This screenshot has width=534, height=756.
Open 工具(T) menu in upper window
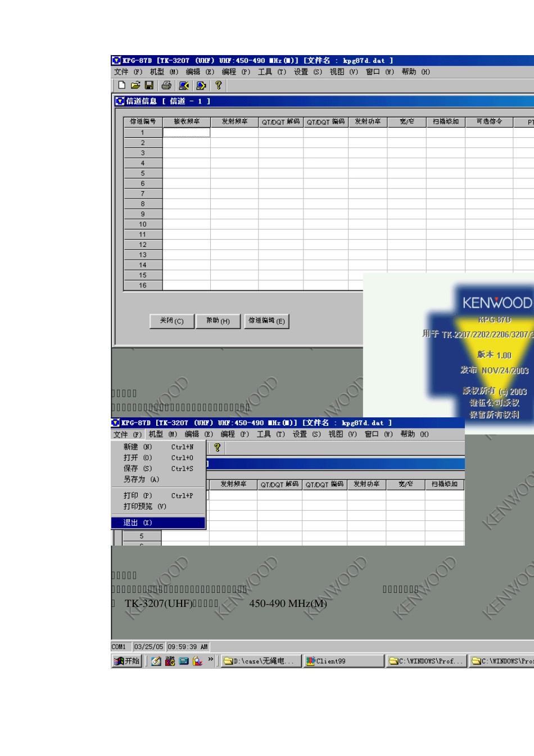(x=272, y=72)
